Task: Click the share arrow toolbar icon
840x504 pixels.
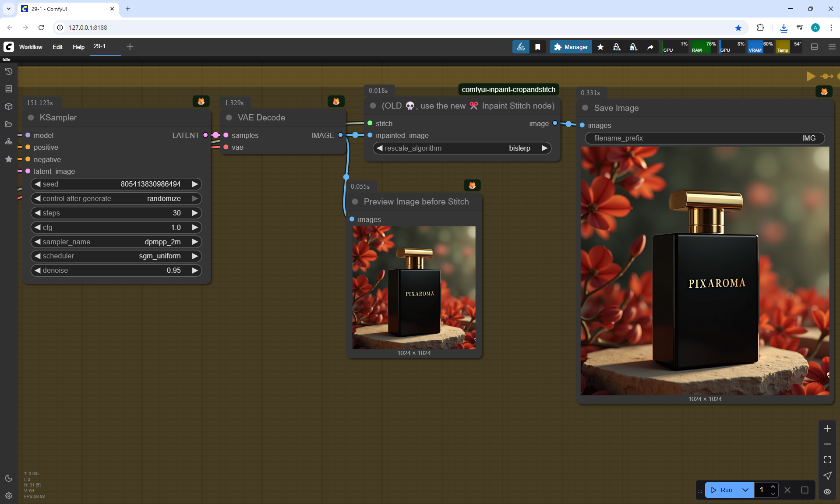Action: pyautogui.click(x=650, y=47)
